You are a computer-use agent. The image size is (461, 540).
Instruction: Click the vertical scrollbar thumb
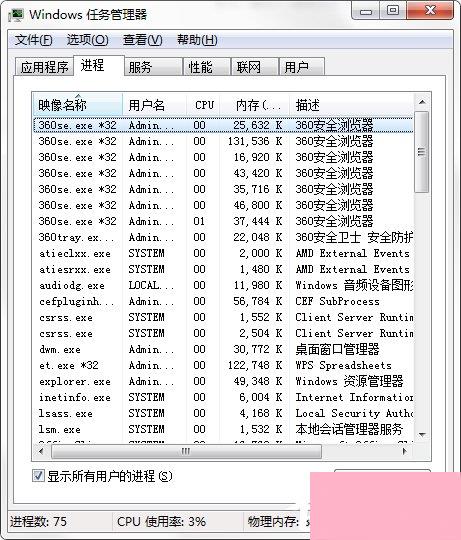(422, 152)
